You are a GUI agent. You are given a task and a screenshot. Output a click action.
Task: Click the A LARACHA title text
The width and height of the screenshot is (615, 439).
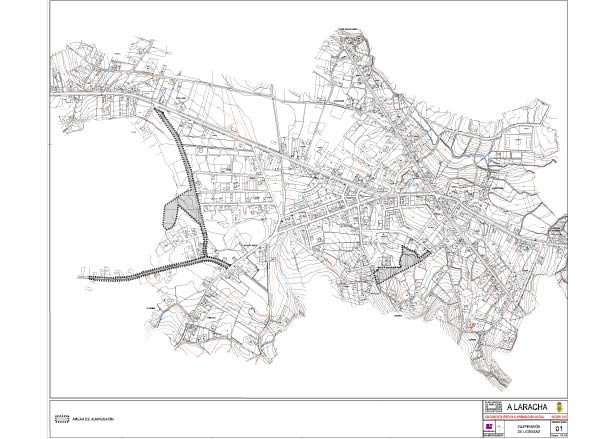(528, 407)
